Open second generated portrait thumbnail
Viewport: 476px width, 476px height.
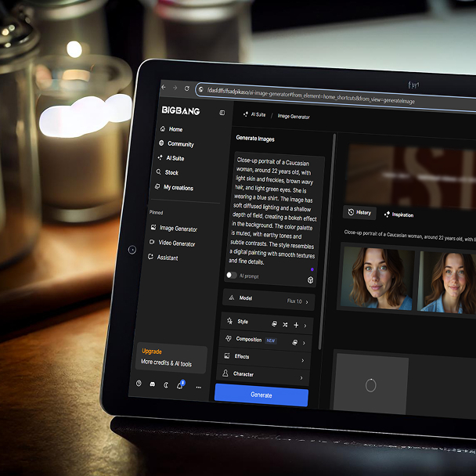448,282
